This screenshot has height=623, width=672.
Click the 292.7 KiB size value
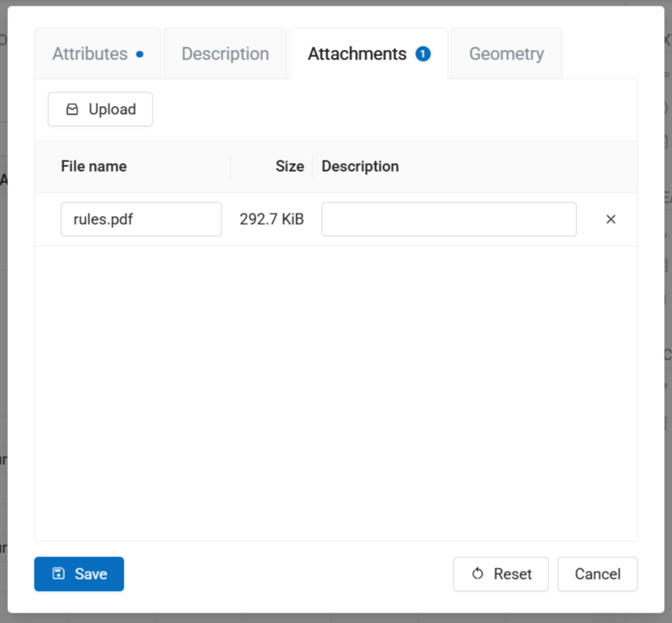pos(271,219)
